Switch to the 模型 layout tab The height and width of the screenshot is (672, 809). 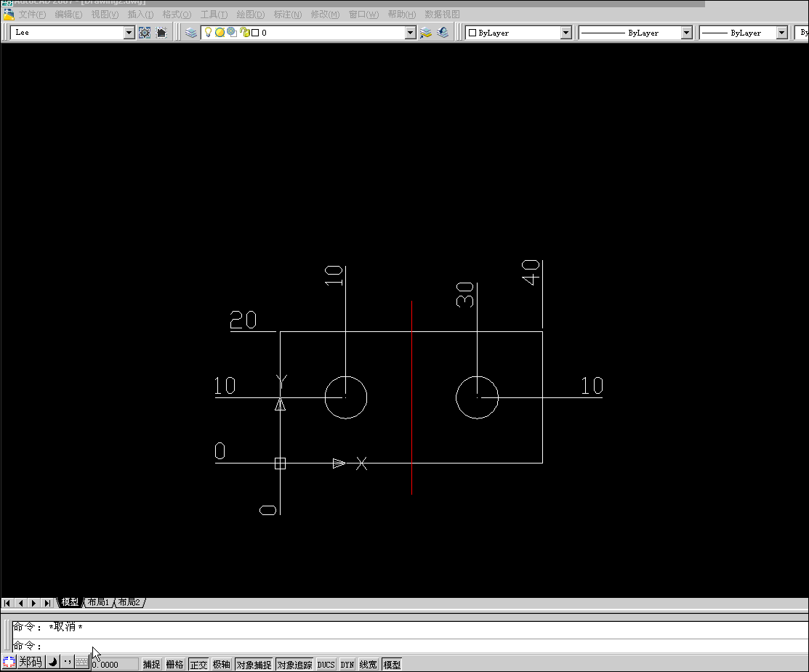[x=70, y=602]
